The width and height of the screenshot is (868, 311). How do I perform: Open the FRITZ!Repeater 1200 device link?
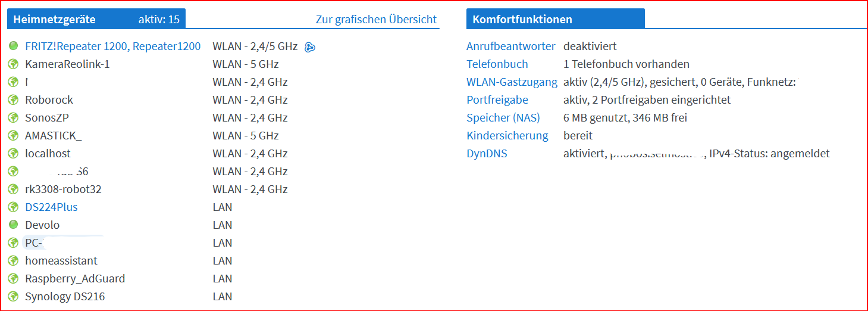(113, 46)
